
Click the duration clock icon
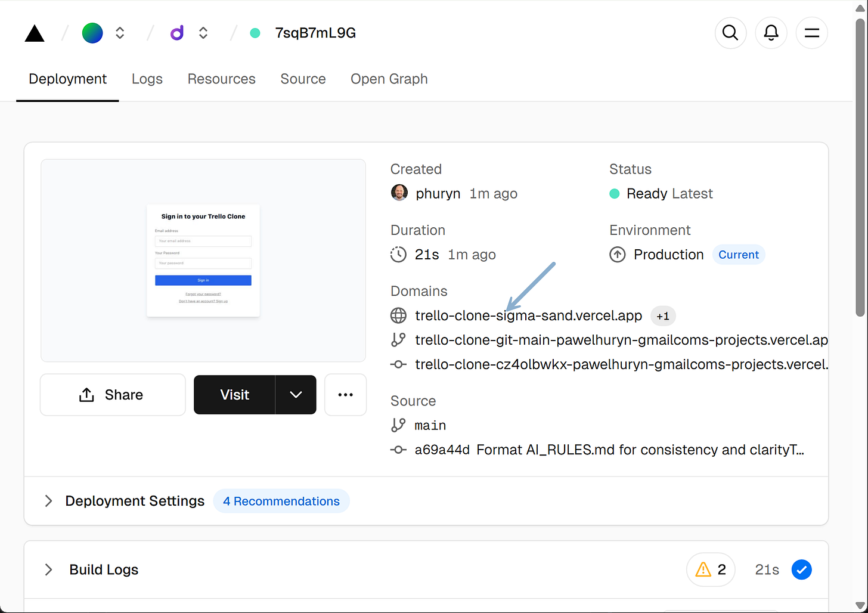point(398,255)
